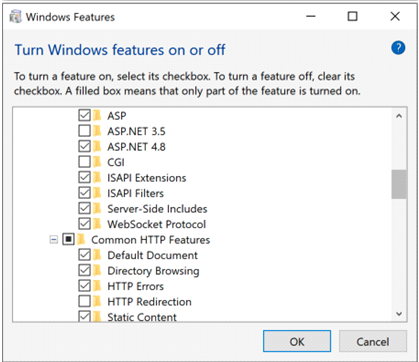
Task: Click the HTTP Redirection folder icon
Action: [x=97, y=302]
